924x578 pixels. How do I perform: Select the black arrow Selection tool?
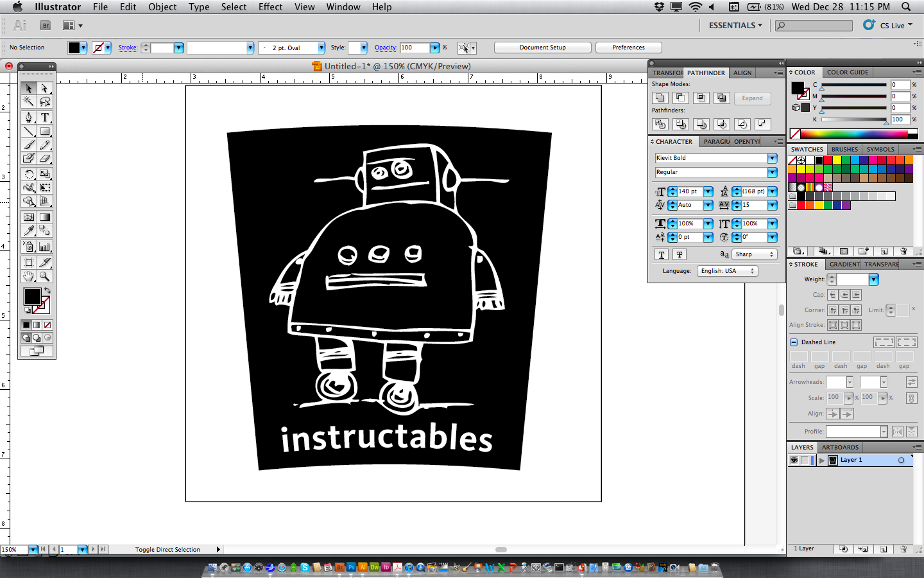[x=28, y=88]
